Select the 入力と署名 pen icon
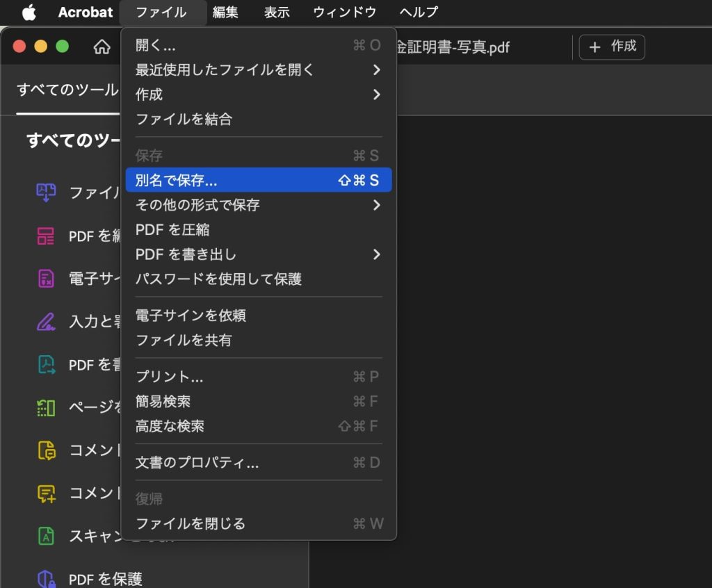The width and height of the screenshot is (712, 588). (x=46, y=322)
